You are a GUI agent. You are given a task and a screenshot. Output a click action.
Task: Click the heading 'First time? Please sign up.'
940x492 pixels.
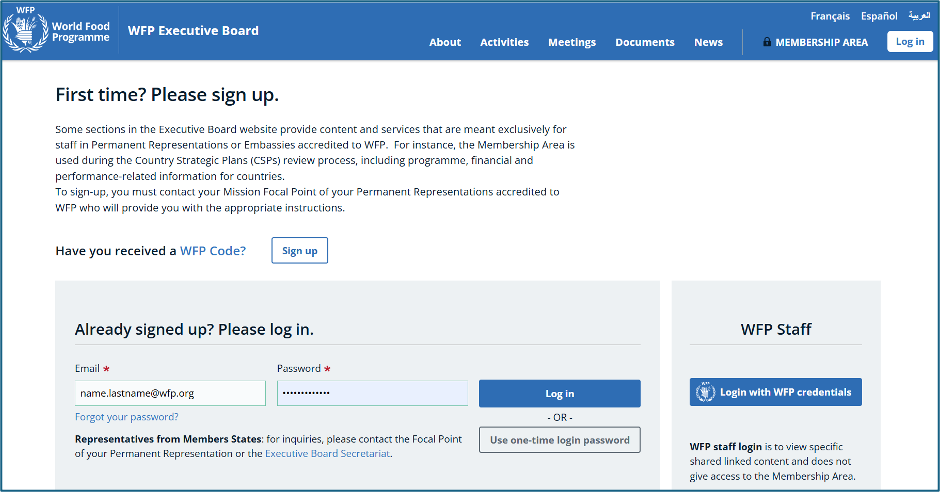(167, 95)
